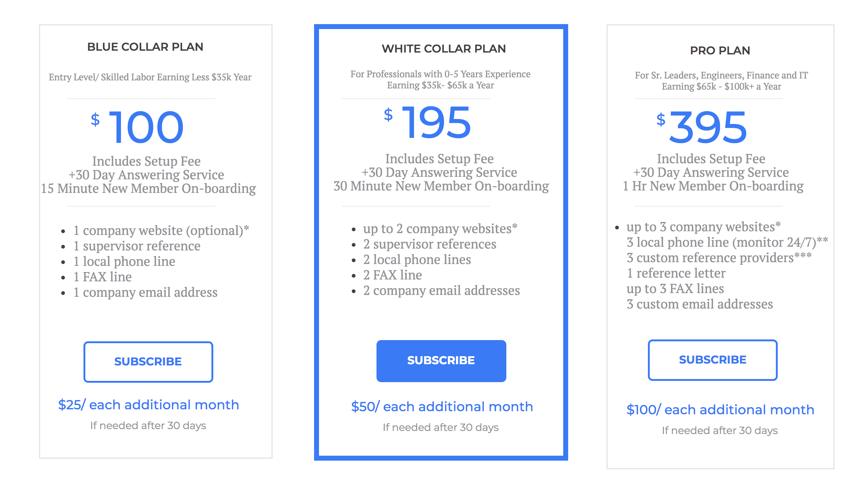The width and height of the screenshot is (868, 486).
Task: Click the "$25/ each additional month" text
Action: pos(148,404)
